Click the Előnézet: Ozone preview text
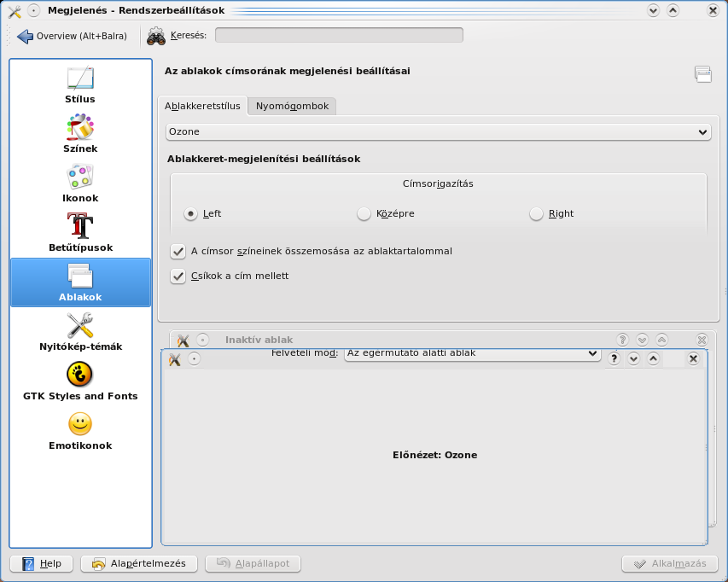Image resolution: width=728 pixels, height=582 pixels. pos(435,455)
